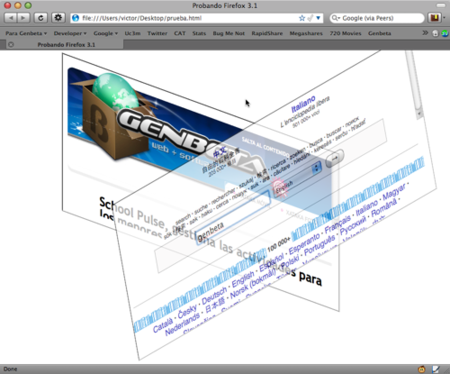Click the Deutsch language link
The image size is (450, 374).
coord(214,295)
